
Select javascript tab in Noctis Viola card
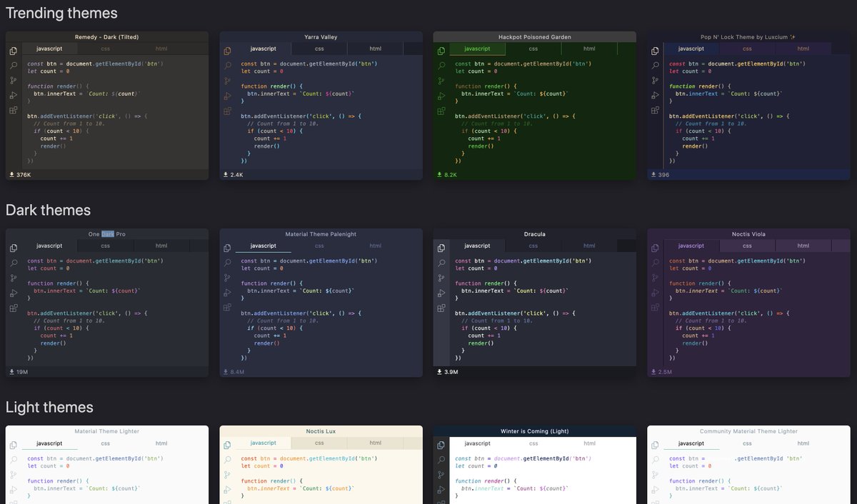pyautogui.click(x=691, y=246)
